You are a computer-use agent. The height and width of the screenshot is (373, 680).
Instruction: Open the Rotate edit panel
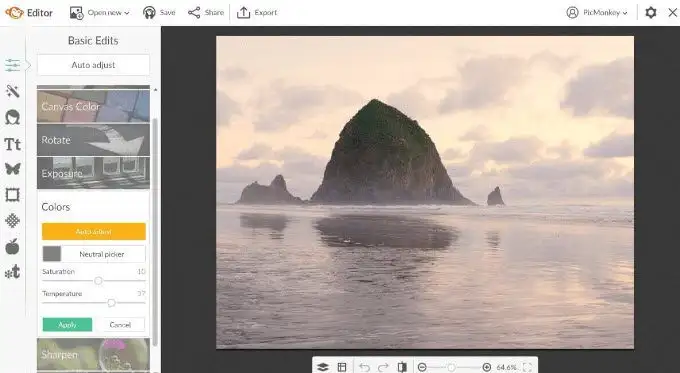93,140
